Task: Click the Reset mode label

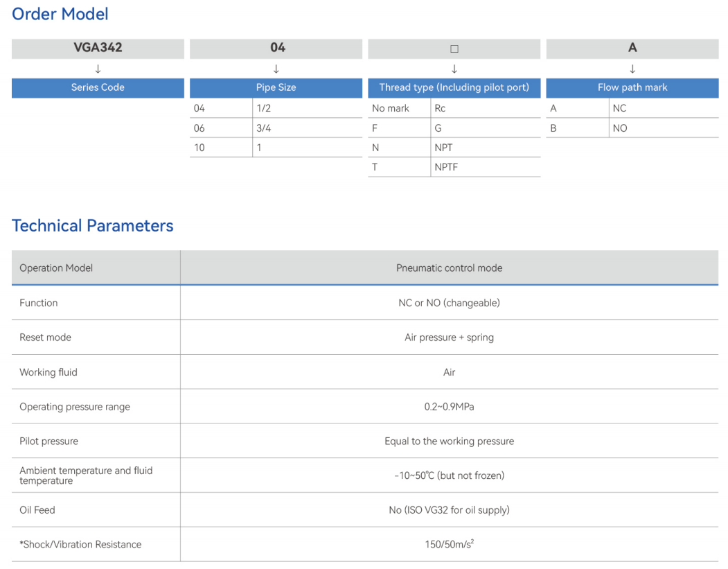Action: 46,338
